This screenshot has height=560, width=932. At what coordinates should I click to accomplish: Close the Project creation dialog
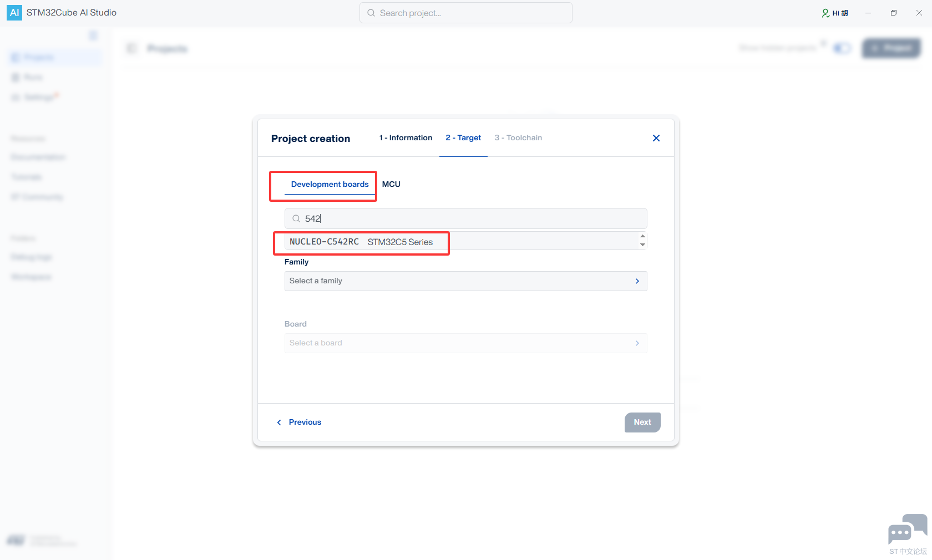(x=656, y=138)
